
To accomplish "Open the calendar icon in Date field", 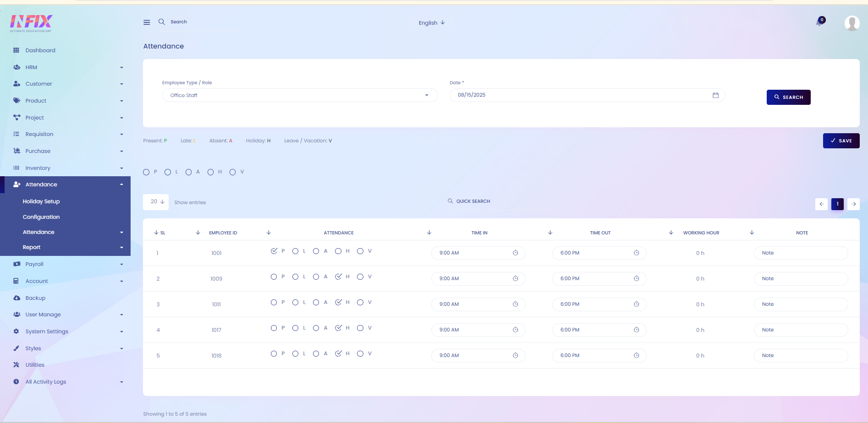I will (715, 95).
